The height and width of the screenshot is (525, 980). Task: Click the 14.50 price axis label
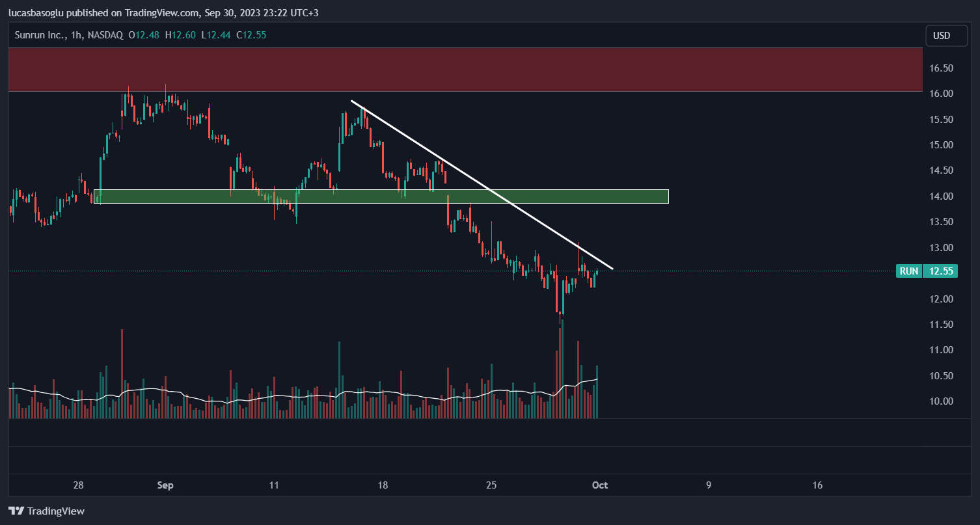[x=942, y=170]
